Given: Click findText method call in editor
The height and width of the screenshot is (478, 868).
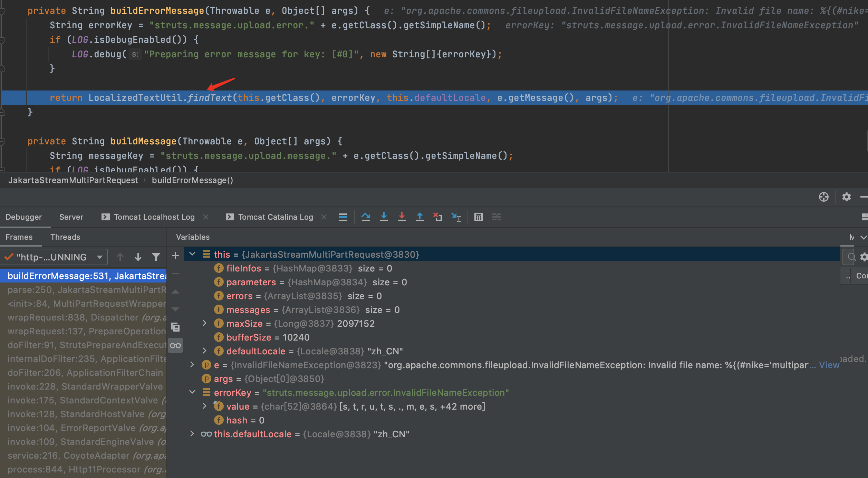Looking at the screenshot, I should tap(210, 98).
